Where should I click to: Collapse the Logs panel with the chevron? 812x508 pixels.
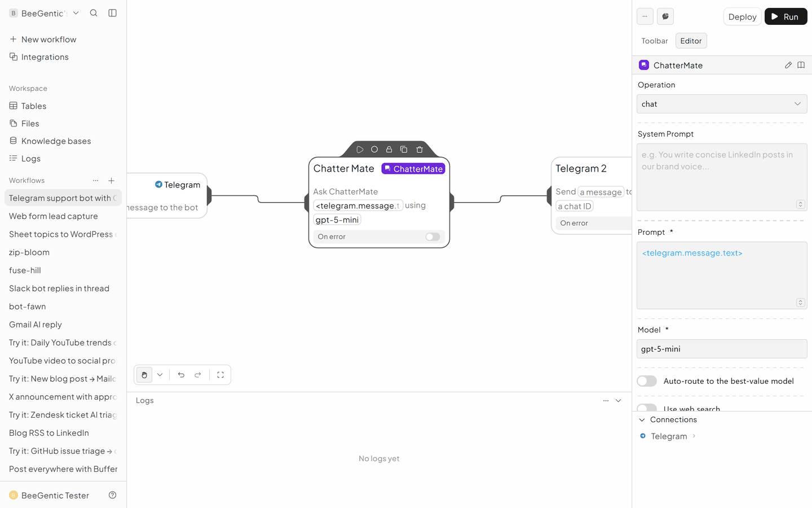[x=619, y=400]
